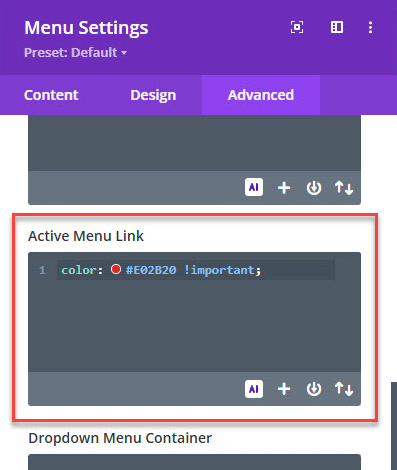397x470 pixels.
Task: Click the power reset icon in the upper code box toolbar
Action: point(314,188)
